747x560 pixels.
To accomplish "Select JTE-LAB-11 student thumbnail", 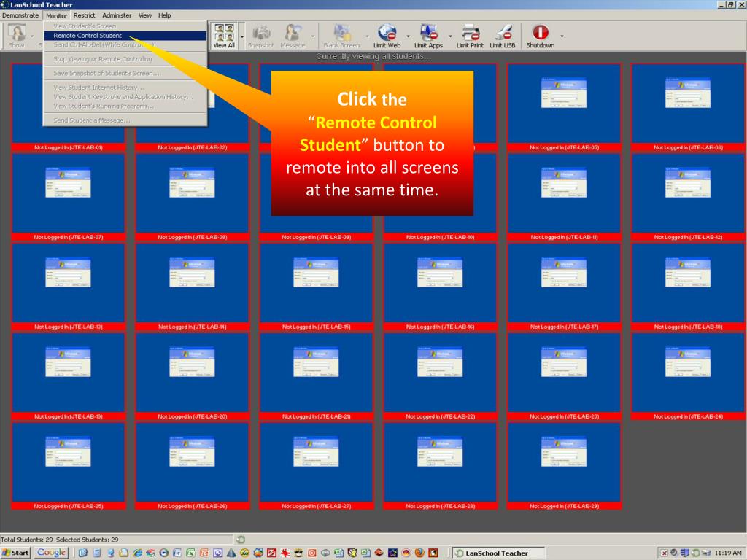I will (x=564, y=197).
